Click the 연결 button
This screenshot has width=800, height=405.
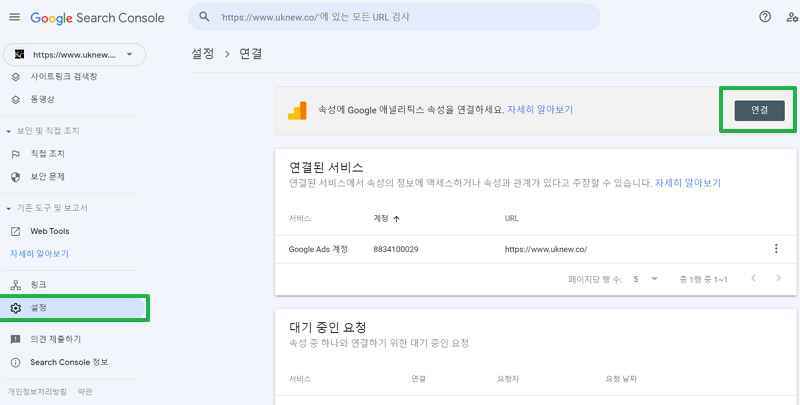759,110
